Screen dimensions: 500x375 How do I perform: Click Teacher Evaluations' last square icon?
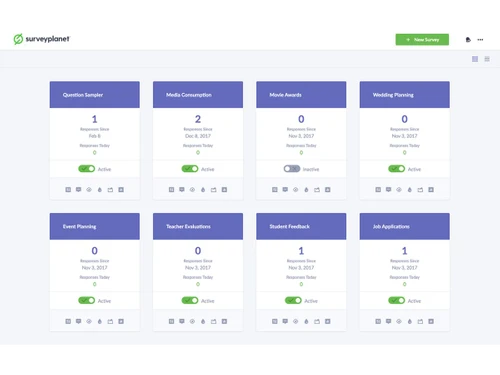(x=224, y=321)
